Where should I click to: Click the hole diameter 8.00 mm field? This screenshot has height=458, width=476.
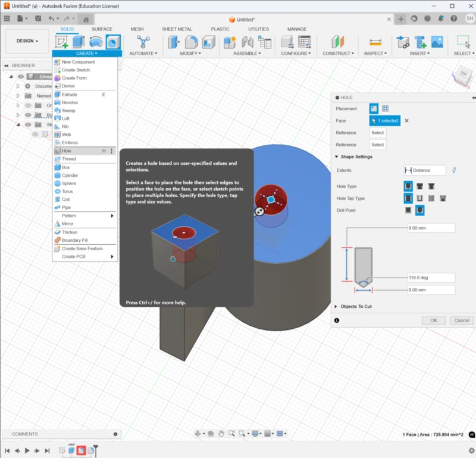tap(431, 290)
